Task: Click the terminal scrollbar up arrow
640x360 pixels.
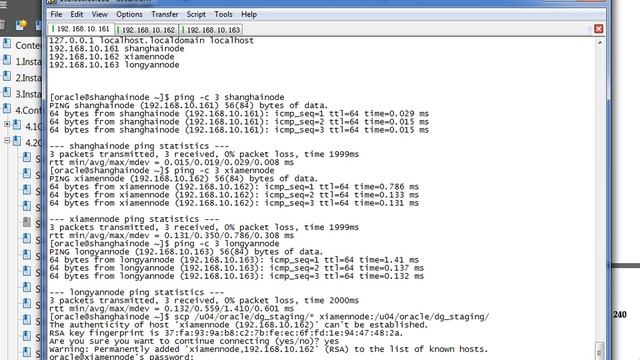Action: click(599, 42)
